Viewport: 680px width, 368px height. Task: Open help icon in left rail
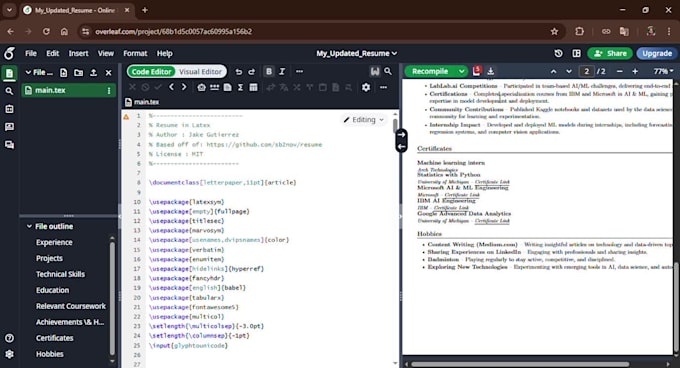pos(9,338)
